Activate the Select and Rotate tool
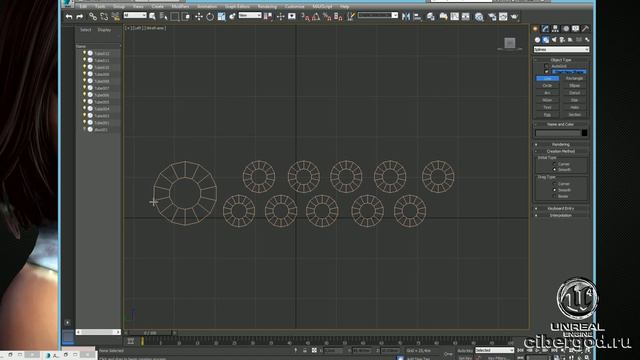Screen dimensions: 640x360 (210, 16)
